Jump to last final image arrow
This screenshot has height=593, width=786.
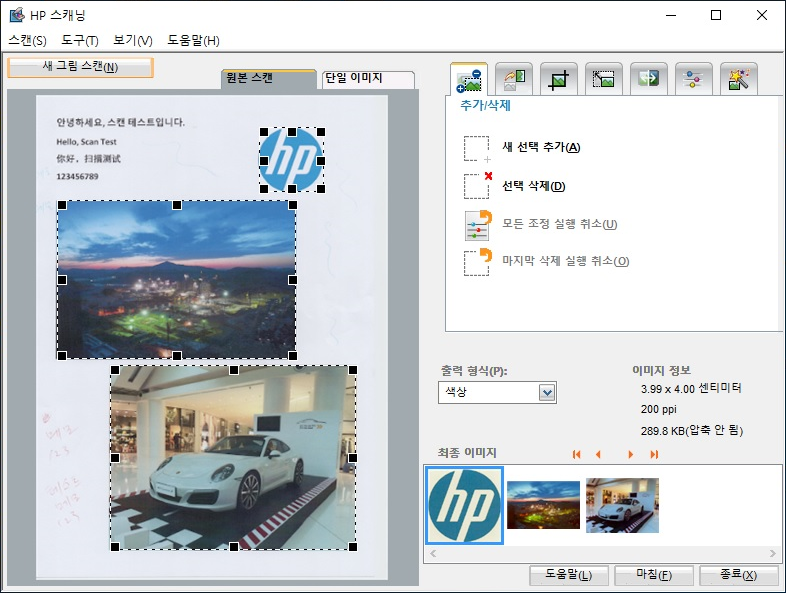point(654,454)
